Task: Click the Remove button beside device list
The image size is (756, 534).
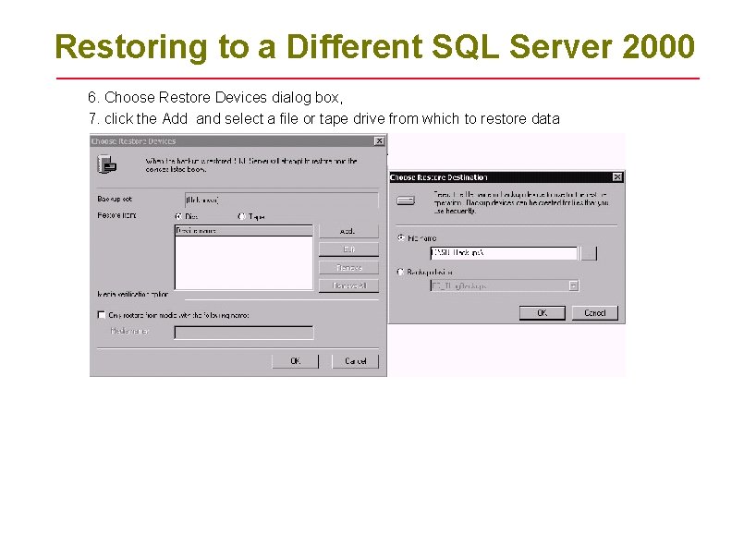Action: pyautogui.click(x=348, y=268)
